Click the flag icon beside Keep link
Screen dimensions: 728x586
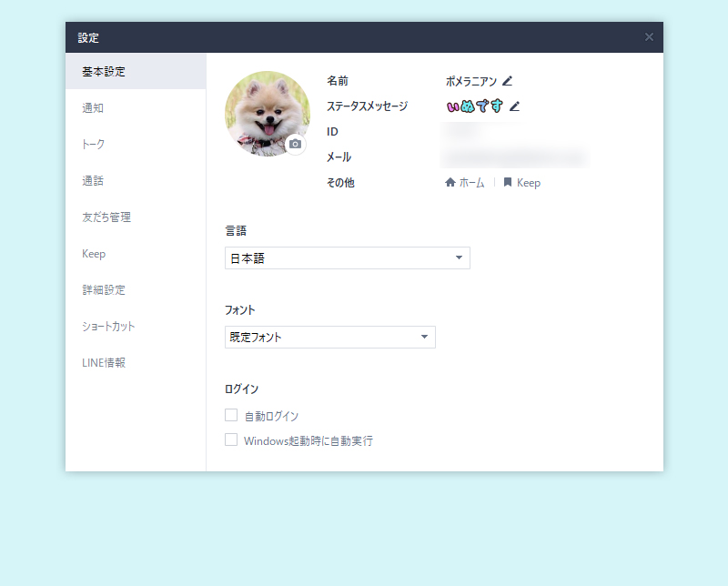(507, 182)
